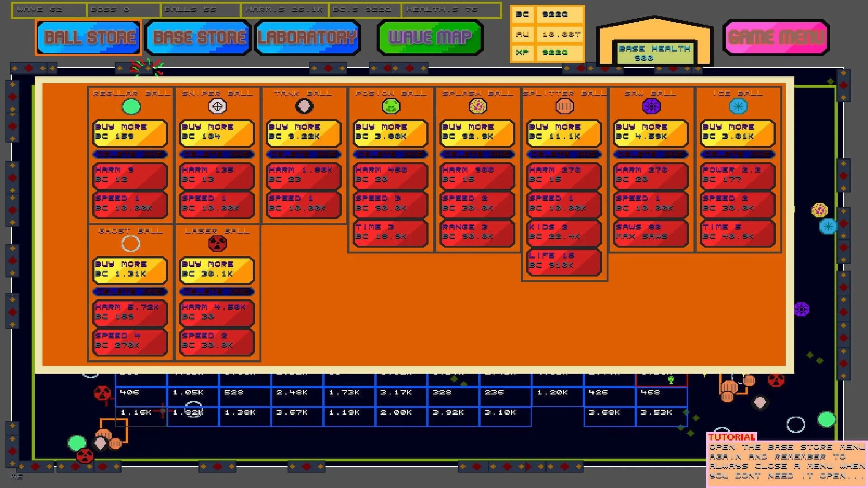This screenshot has width=868, height=488.
Task: Select the Splash Ball speckled icon
Action: click(477, 107)
